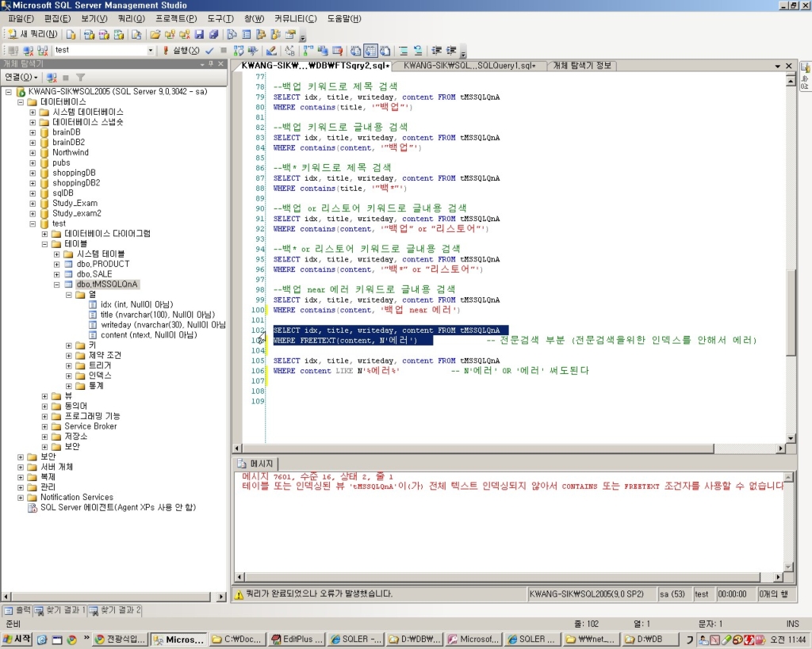Select the dbo.SALE table

[94, 274]
